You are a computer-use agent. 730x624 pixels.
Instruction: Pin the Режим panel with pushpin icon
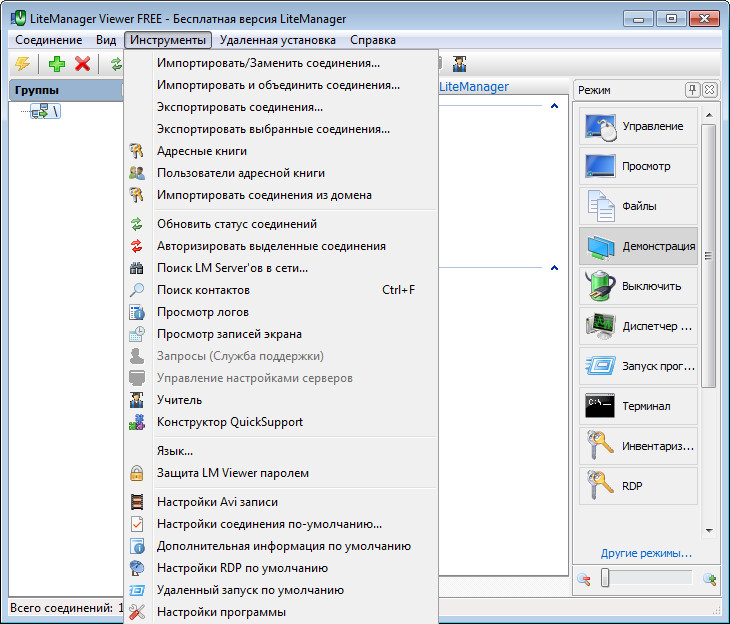692,89
